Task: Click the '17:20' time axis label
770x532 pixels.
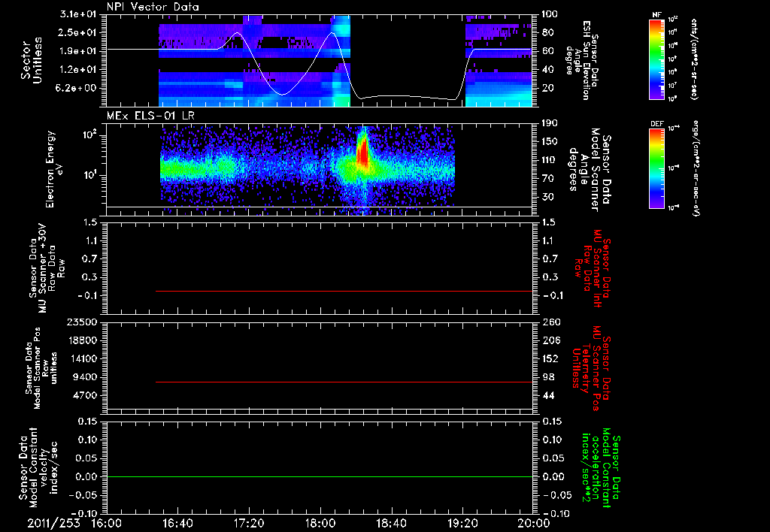Action: [248, 523]
